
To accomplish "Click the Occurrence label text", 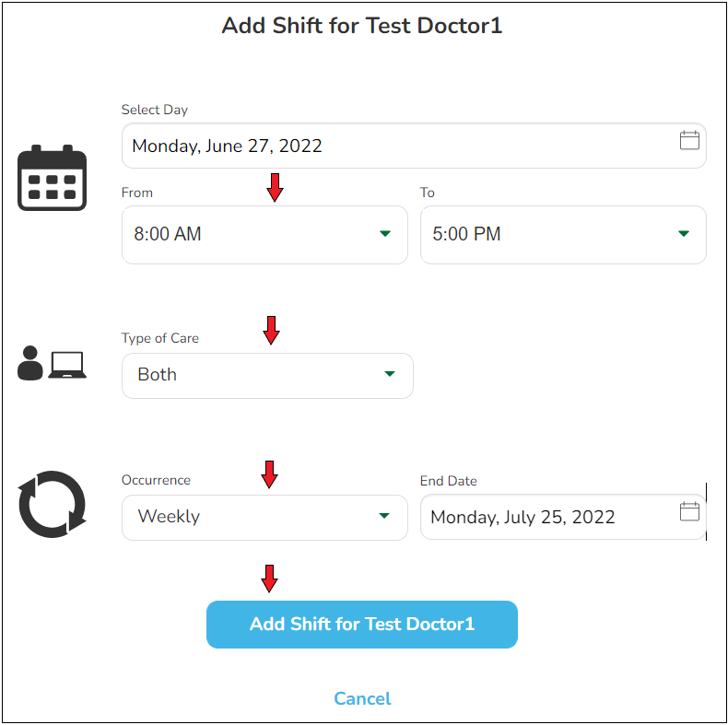I will click(157, 480).
